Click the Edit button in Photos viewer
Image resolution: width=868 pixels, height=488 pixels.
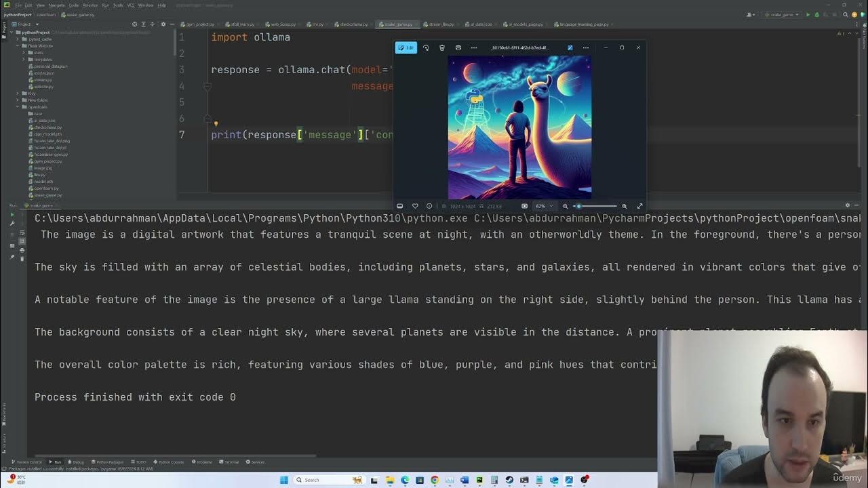[406, 47]
